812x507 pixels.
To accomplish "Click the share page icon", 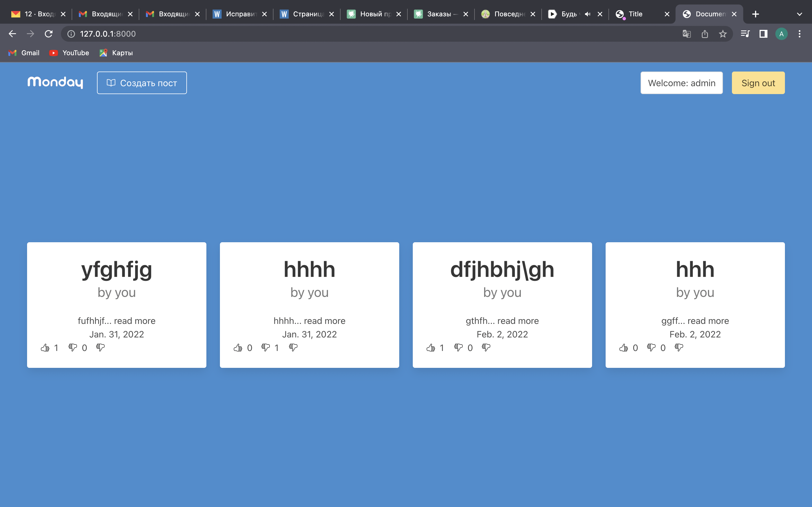I will [x=705, y=34].
